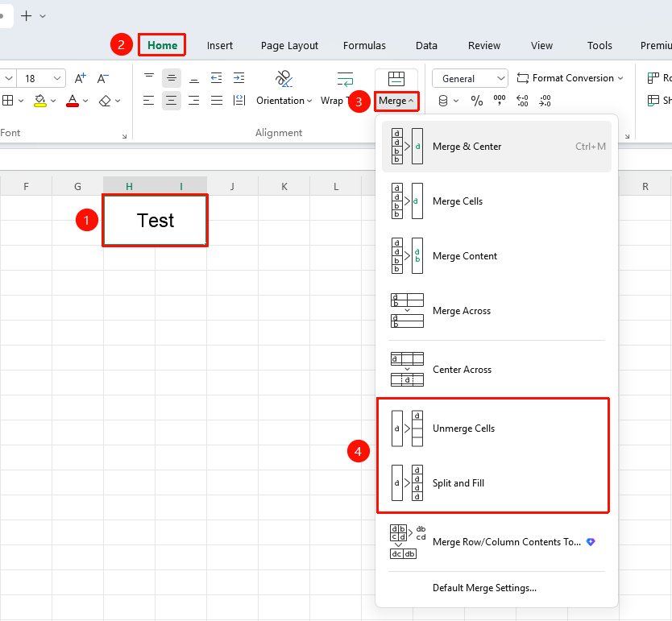This screenshot has height=621, width=672.
Task: Select Split and Fill option
Action: point(496,483)
